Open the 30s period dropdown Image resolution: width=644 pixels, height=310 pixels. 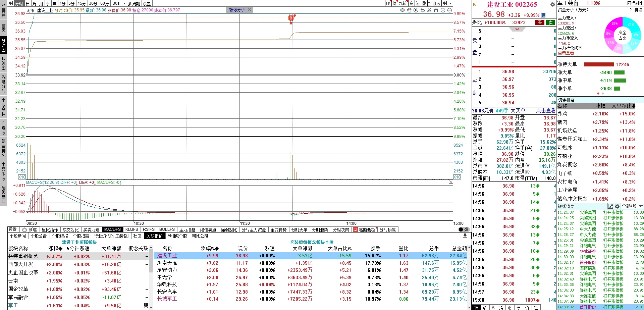pos(124,3)
